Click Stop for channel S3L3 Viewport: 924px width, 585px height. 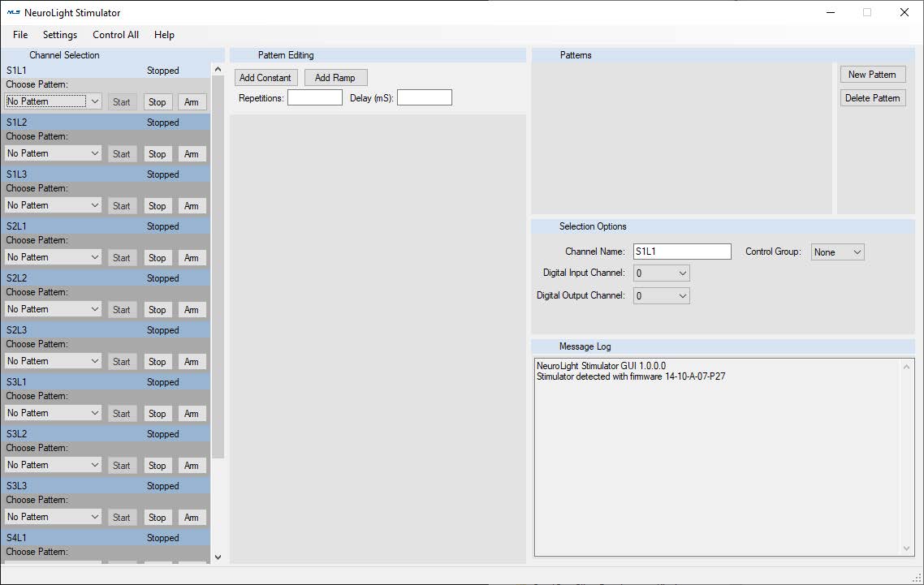click(x=158, y=518)
